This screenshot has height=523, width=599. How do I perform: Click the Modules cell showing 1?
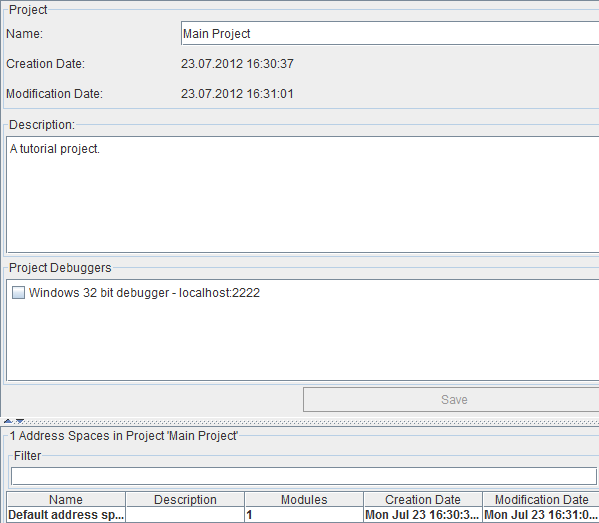[304, 515]
